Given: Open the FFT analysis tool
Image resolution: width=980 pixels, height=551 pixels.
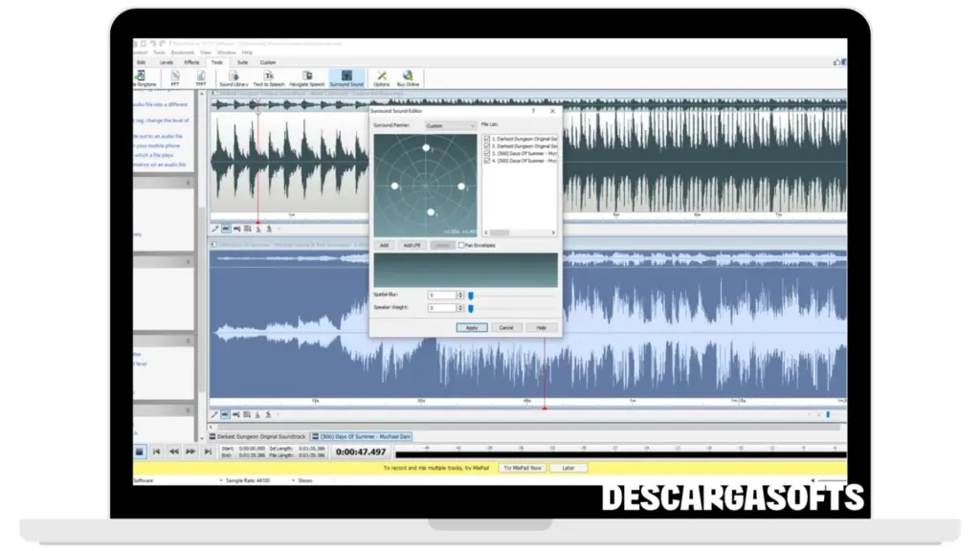Looking at the screenshot, I should [175, 77].
